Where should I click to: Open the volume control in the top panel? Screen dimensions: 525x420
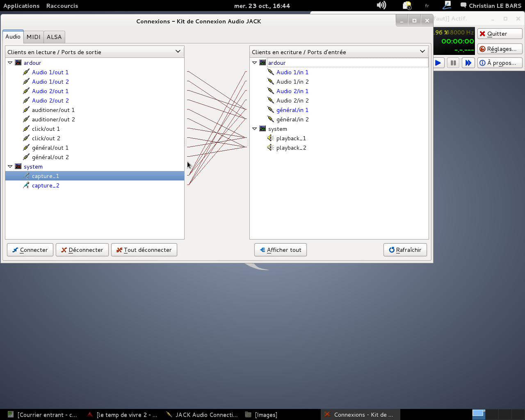(381, 5)
